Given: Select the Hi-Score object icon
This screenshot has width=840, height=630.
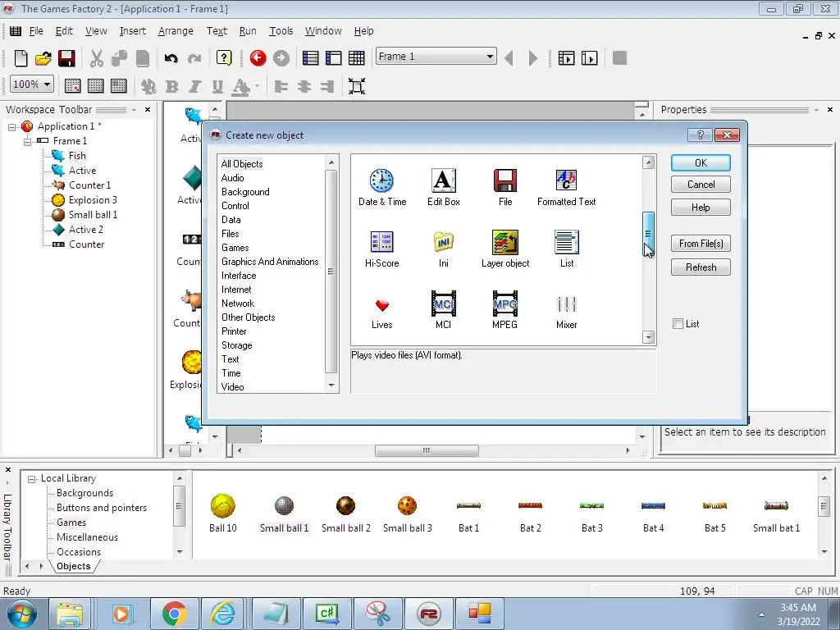Looking at the screenshot, I should pos(381,242).
